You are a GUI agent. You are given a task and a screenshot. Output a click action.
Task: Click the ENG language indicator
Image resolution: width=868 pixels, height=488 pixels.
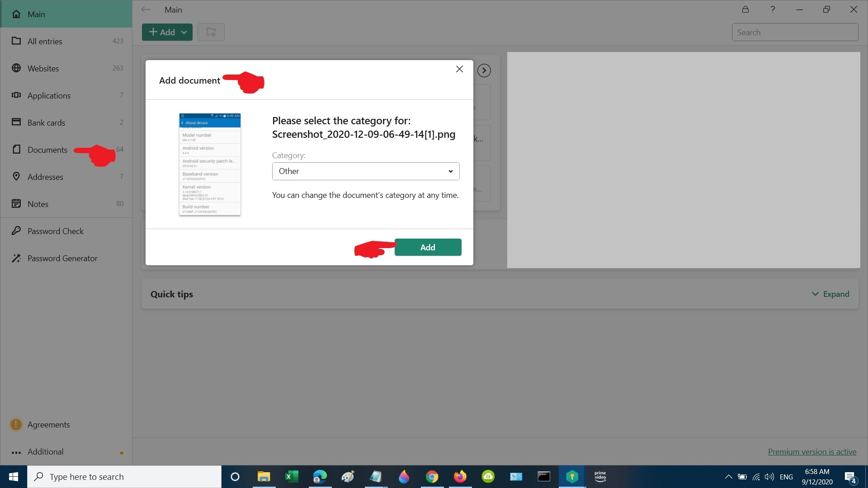pyautogui.click(x=786, y=477)
